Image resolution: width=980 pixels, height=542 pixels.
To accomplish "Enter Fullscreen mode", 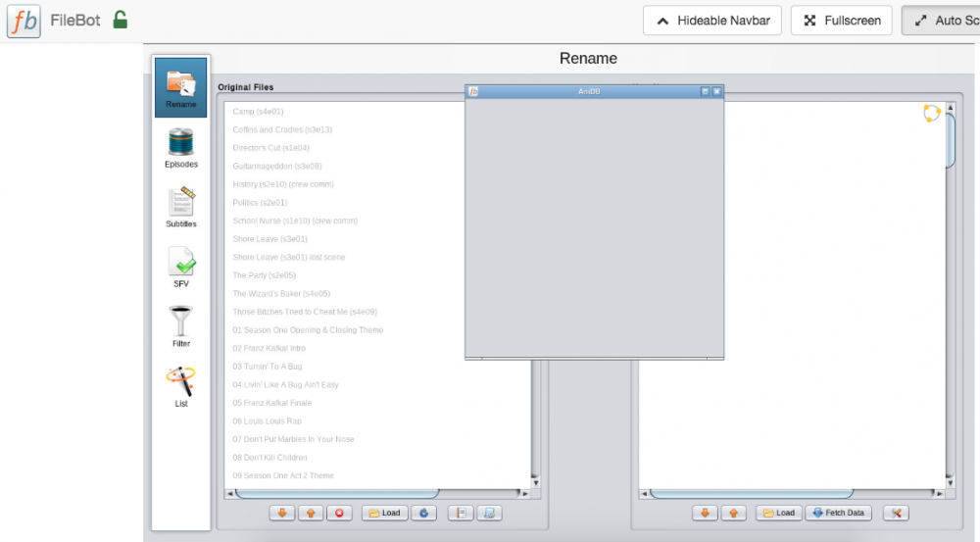I will point(842,21).
